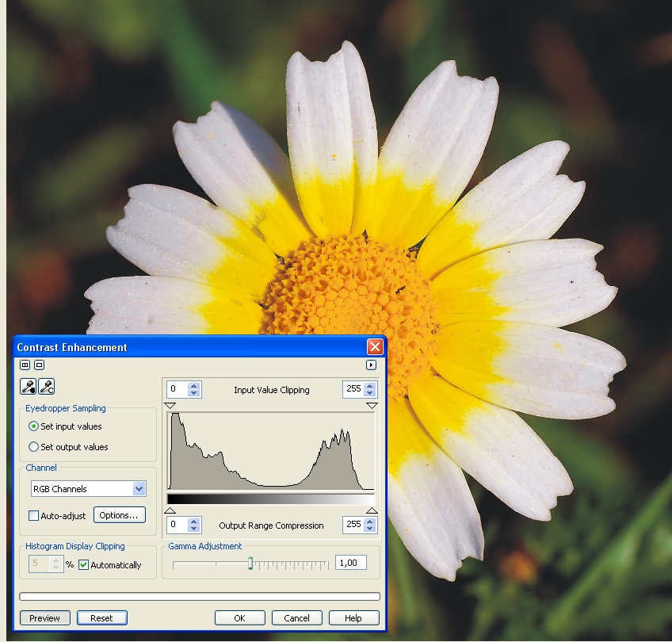The width and height of the screenshot is (672, 642).
Task: Expand the RGB Channels dropdown
Action: (139, 489)
